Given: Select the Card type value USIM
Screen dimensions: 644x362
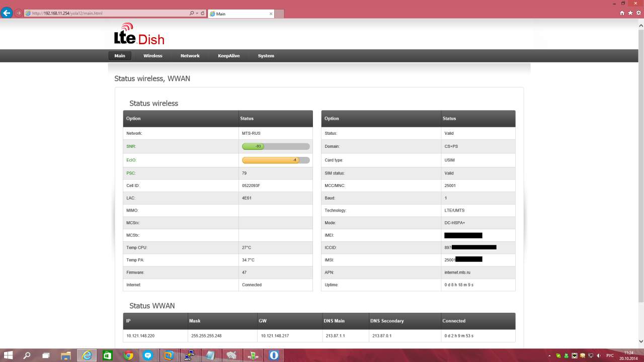Looking at the screenshot, I should [x=449, y=160].
